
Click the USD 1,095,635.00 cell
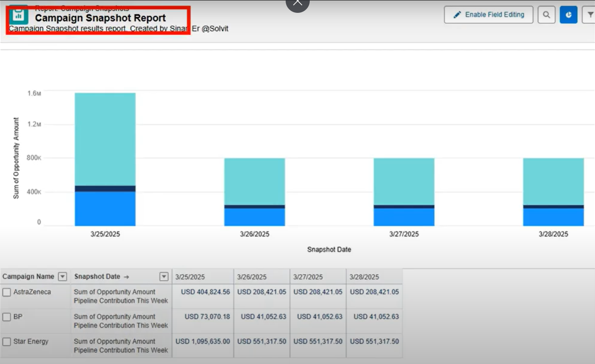point(203,342)
